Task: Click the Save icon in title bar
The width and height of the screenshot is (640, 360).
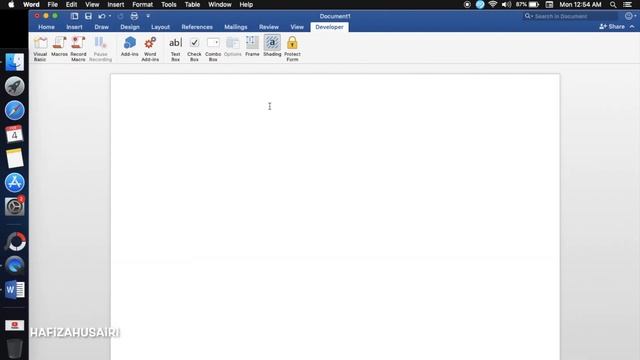Action: pyautogui.click(x=88, y=16)
